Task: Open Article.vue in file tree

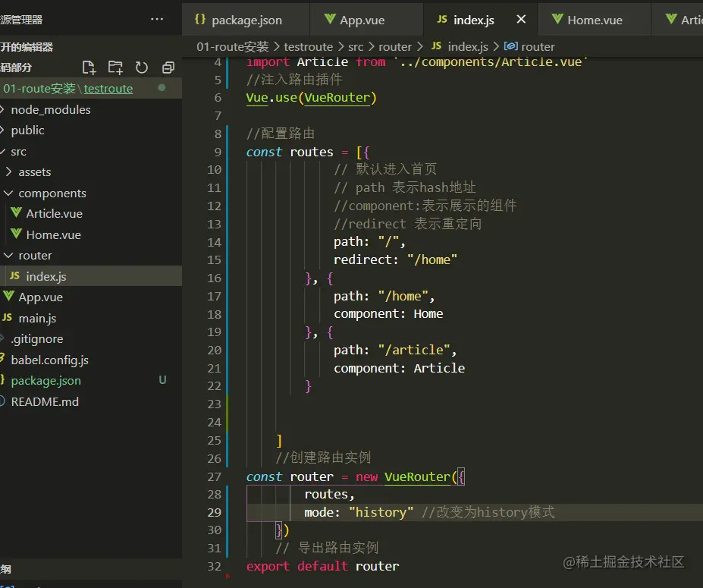Action: 55,214
